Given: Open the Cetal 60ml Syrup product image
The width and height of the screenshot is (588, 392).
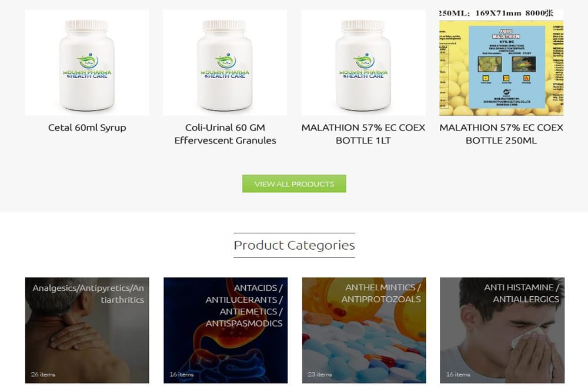Looking at the screenshot, I should coord(87,62).
